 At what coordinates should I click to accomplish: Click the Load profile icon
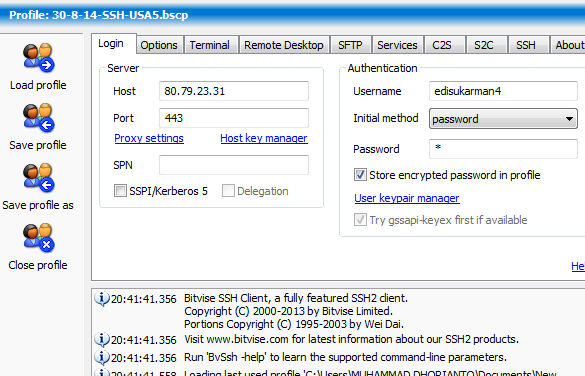pos(38,58)
